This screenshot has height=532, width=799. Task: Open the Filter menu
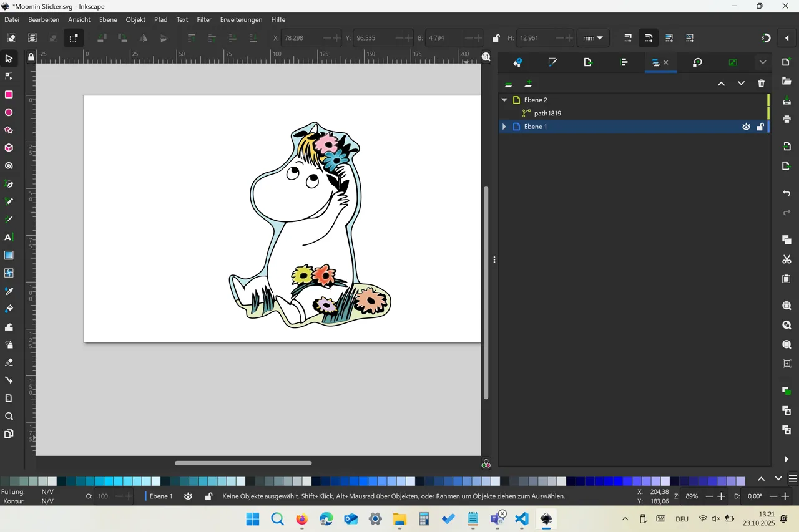click(204, 19)
